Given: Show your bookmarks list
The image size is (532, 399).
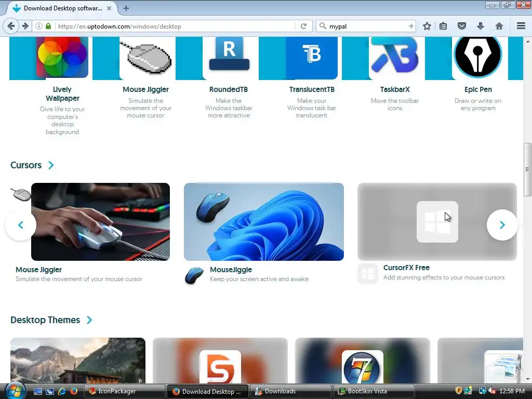Looking at the screenshot, I should click(x=443, y=26).
